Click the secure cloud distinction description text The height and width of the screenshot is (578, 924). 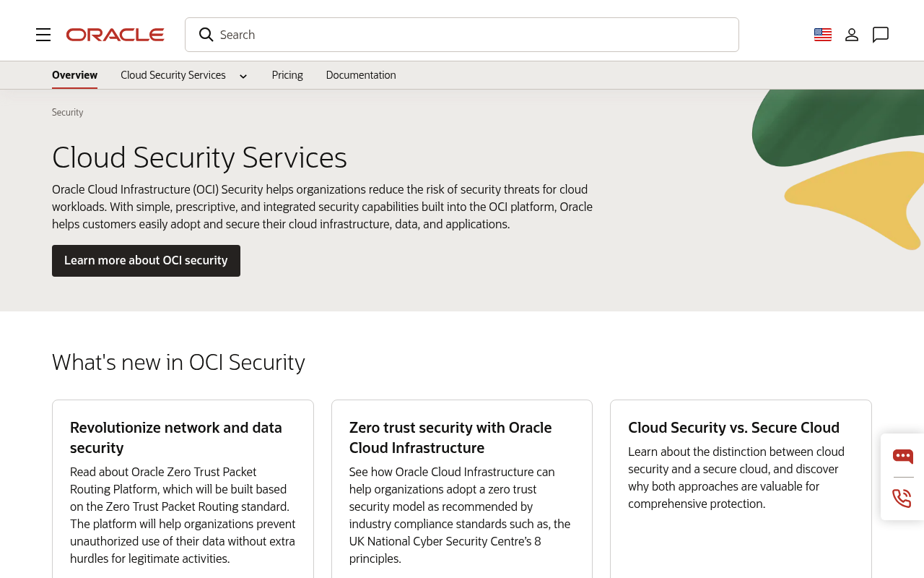pos(736,478)
